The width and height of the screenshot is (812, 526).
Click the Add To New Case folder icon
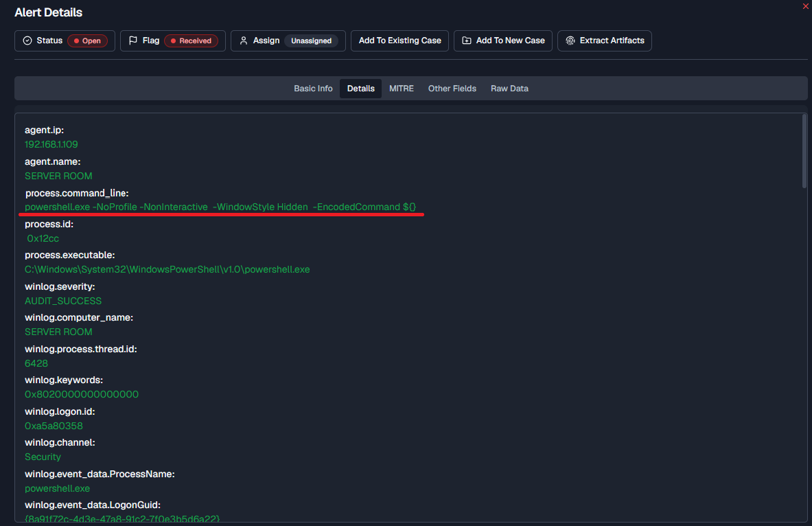click(x=467, y=41)
